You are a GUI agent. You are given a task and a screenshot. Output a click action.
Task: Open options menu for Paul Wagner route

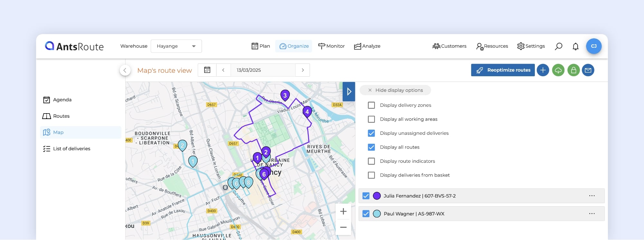tap(592, 214)
